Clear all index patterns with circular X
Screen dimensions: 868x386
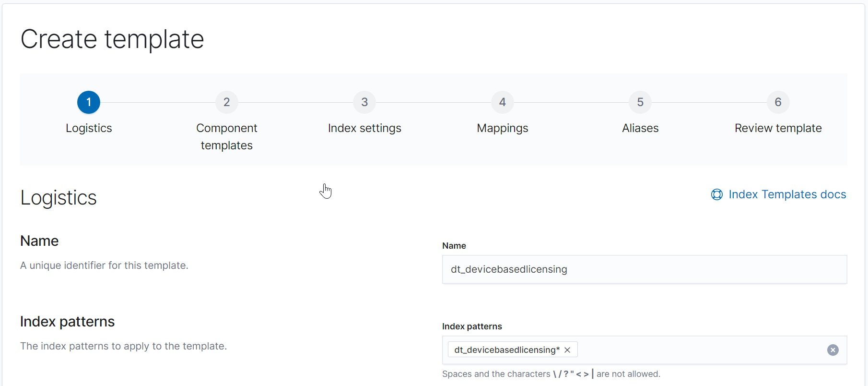click(833, 350)
